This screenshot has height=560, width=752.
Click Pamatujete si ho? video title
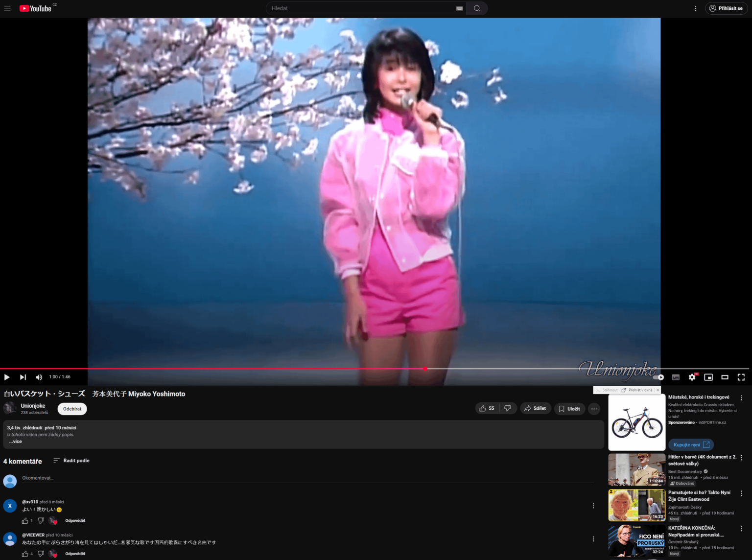click(x=699, y=496)
